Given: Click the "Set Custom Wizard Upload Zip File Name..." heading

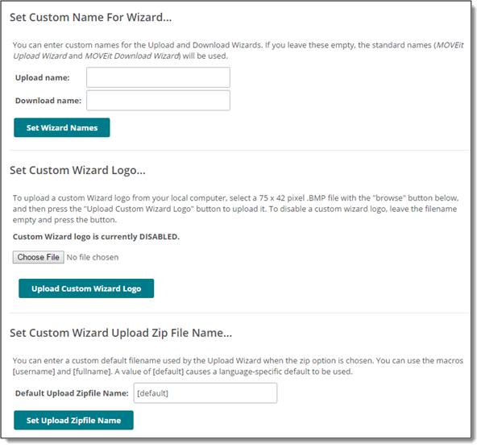Looking at the screenshot, I should 121,333.
